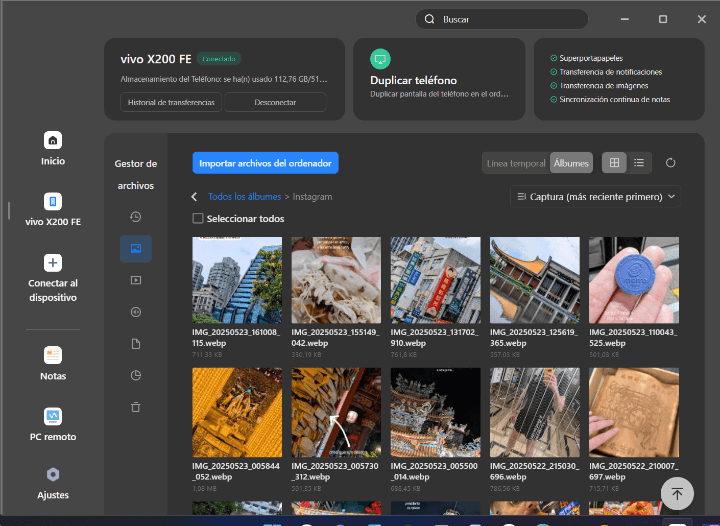Click Importar archivos del ordenador button
Screen dimensions: 720x526
point(265,163)
